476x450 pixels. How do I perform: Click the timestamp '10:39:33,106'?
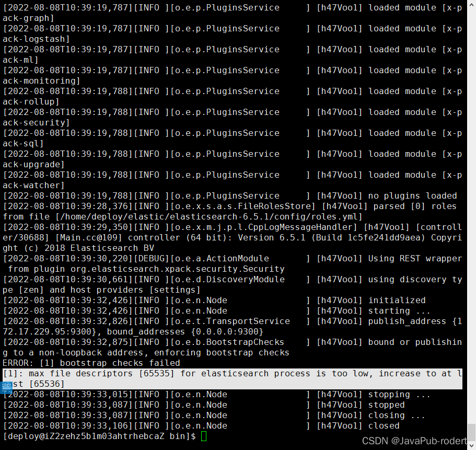(x=99, y=426)
